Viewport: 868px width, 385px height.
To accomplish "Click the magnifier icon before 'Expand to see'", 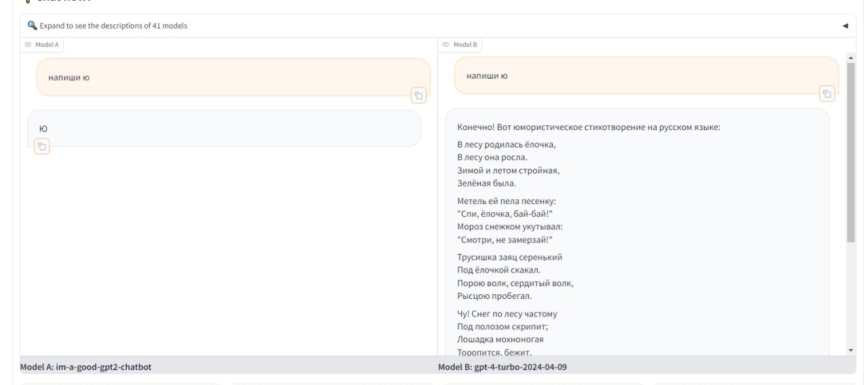I will coord(32,26).
